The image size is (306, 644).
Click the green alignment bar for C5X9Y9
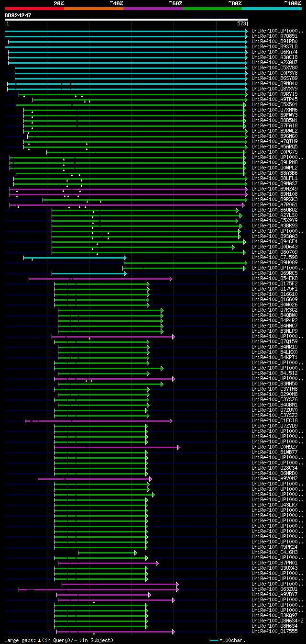coord(145,220)
